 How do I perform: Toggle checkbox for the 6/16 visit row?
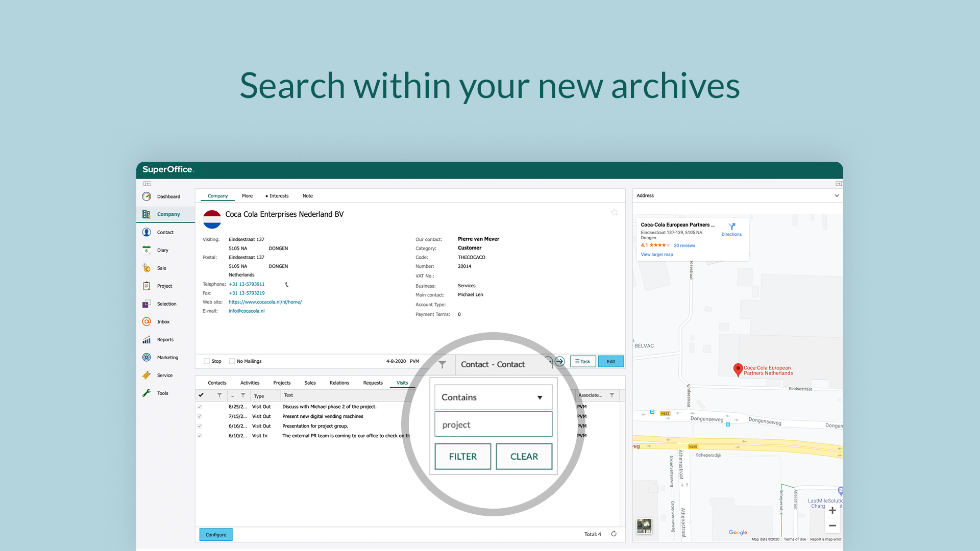point(200,426)
